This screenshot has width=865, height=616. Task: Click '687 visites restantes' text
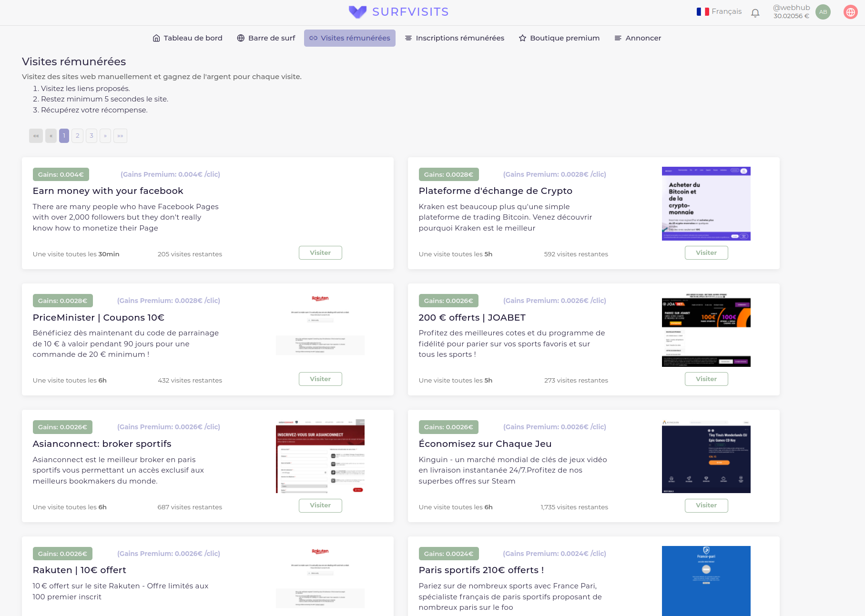(x=190, y=507)
